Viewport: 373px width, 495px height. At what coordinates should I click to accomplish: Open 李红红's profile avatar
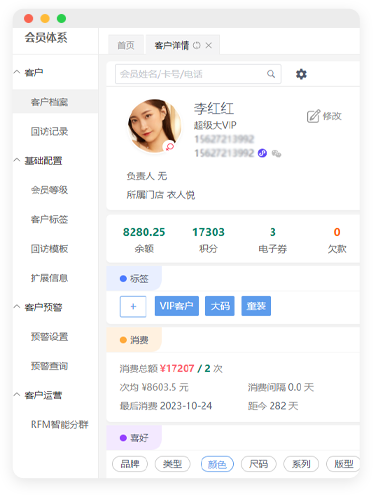coord(154,125)
